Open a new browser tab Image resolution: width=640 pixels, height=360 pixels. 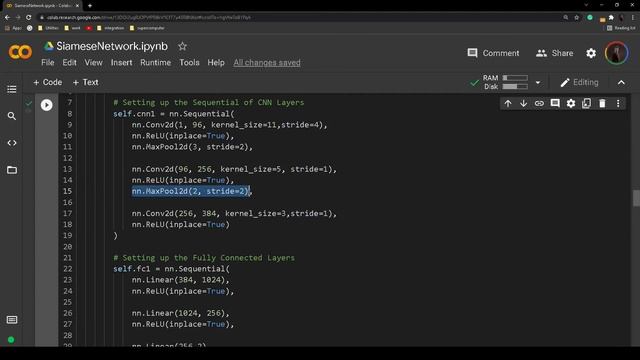[x=90, y=6]
